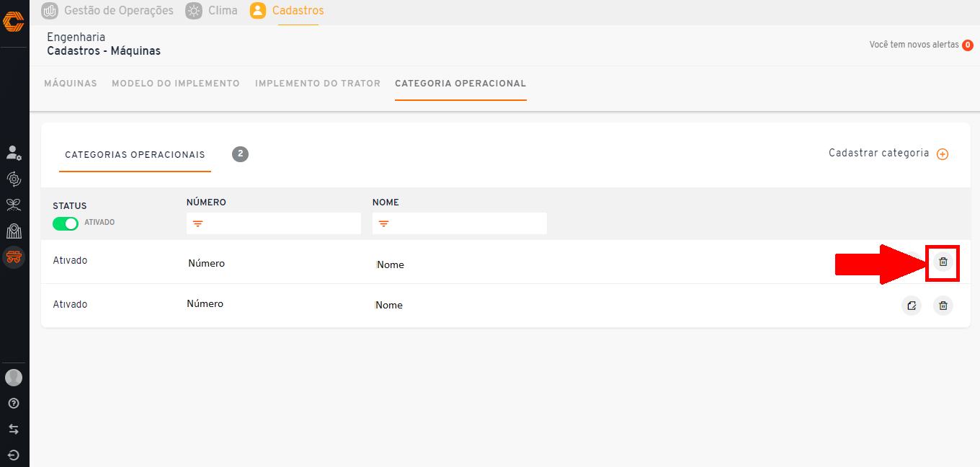Viewport: 980px width, 467px height.
Task: Select the Categoria Operacional tab
Action: coord(460,84)
